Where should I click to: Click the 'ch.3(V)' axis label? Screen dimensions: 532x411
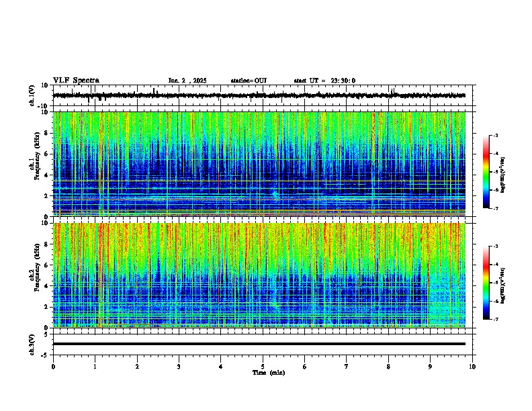32,345
